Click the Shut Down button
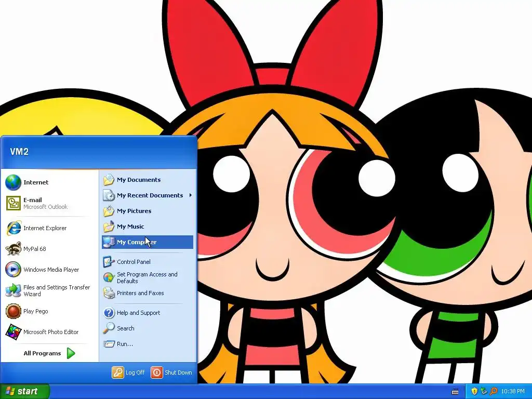 [x=171, y=373]
